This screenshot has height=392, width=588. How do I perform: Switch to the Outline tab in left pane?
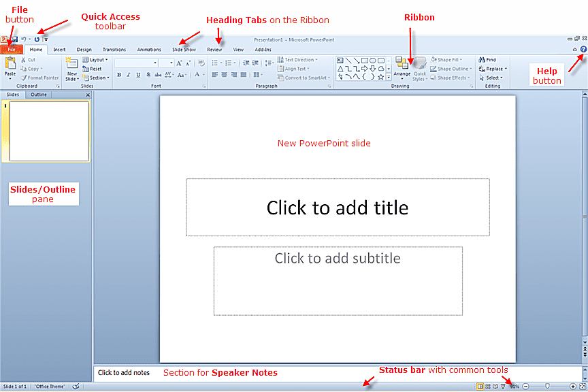(37, 95)
